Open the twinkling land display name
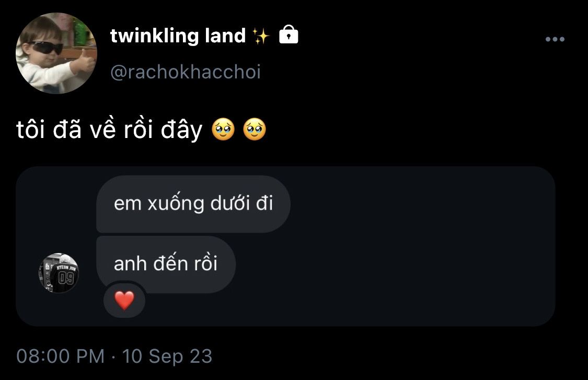The height and width of the screenshot is (380, 588). click(x=178, y=36)
